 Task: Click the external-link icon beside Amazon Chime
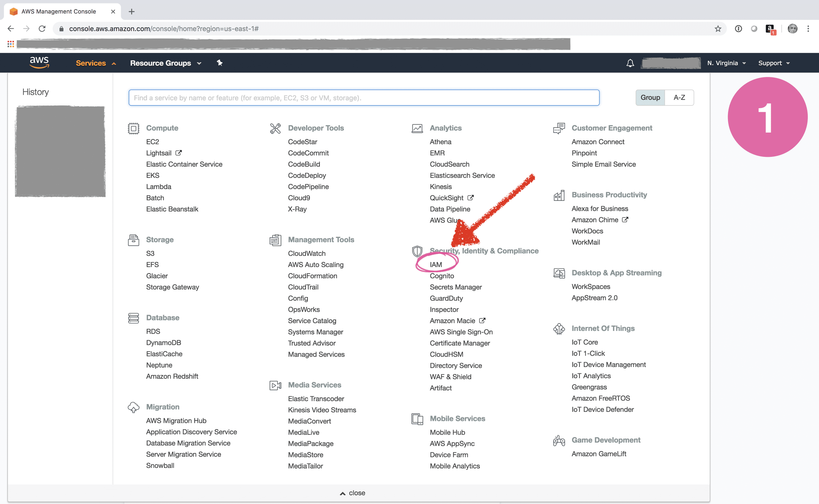click(x=625, y=219)
